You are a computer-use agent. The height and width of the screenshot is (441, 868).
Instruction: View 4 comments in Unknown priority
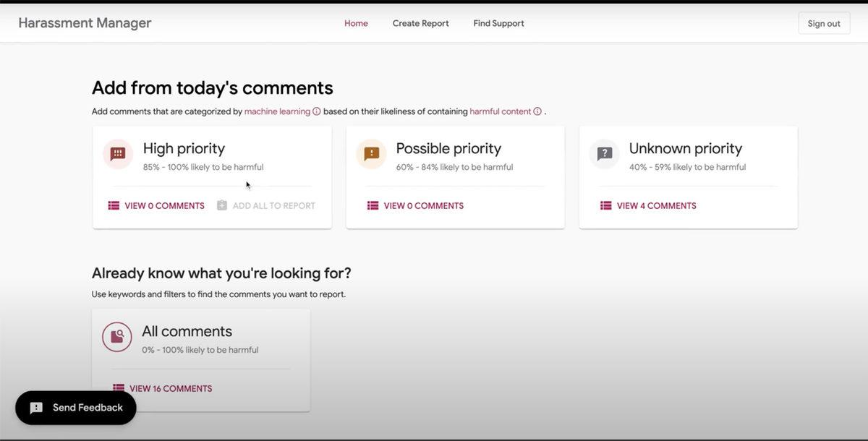(x=655, y=205)
